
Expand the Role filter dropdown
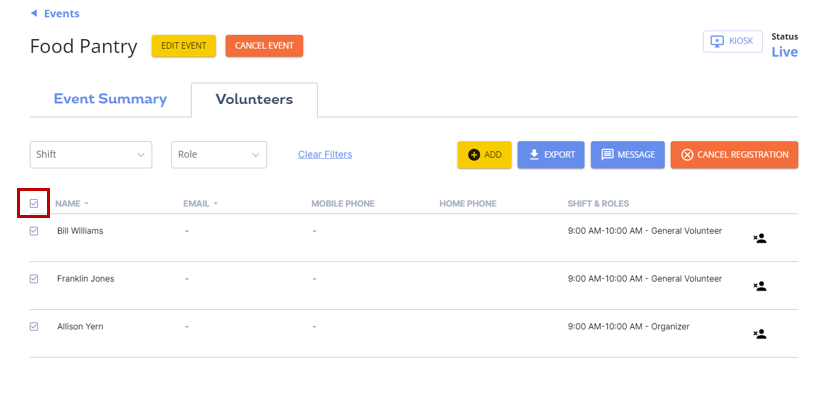pos(218,155)
